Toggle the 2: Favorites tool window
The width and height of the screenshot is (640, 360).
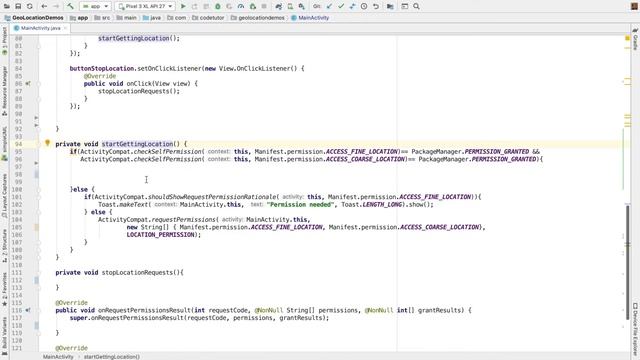click(x=4, y=289)
